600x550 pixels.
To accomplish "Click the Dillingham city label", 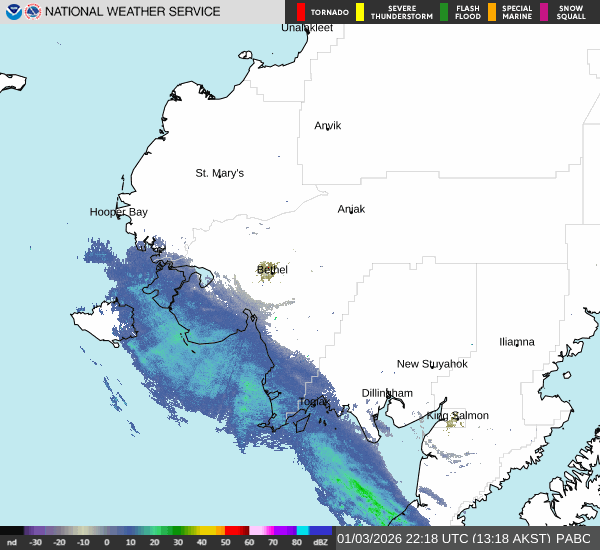I will (x=387, y=393).
